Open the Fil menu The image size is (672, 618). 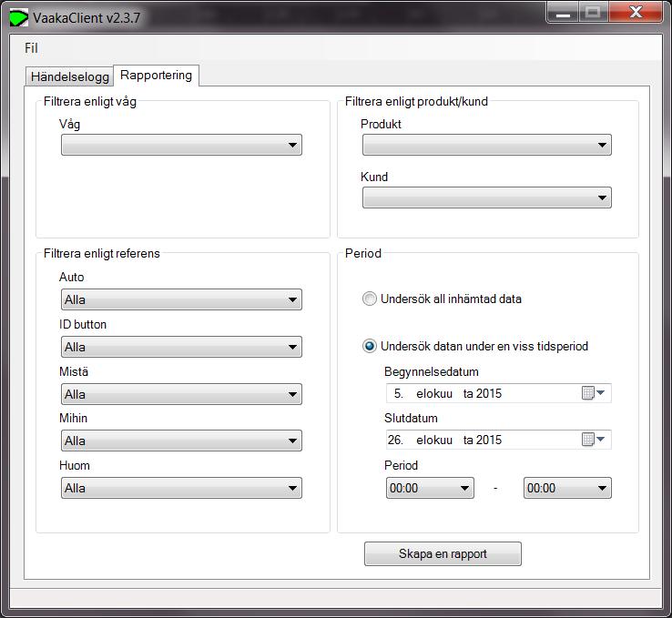[31, 48]
